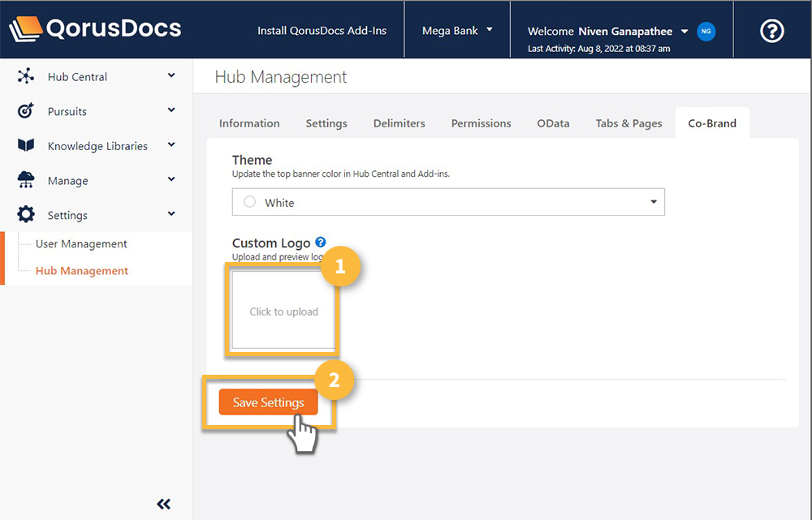Click the Settings gear icon

pos(26,215)
